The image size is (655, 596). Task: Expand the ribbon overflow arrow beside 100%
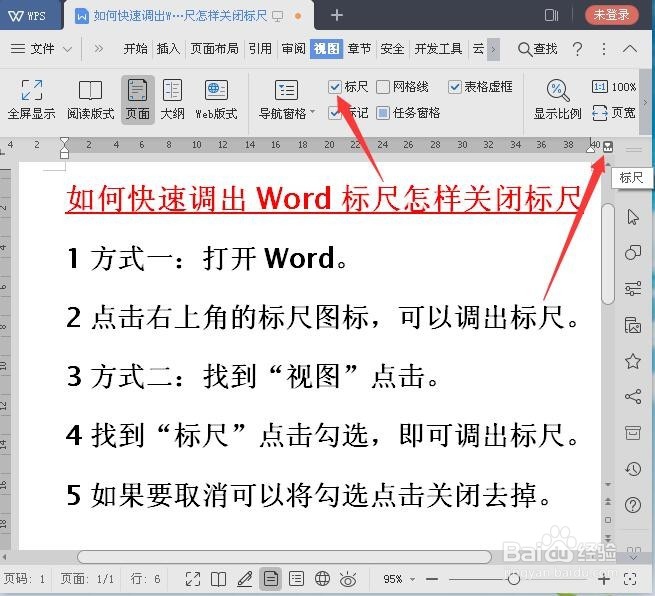pos(645,101)
